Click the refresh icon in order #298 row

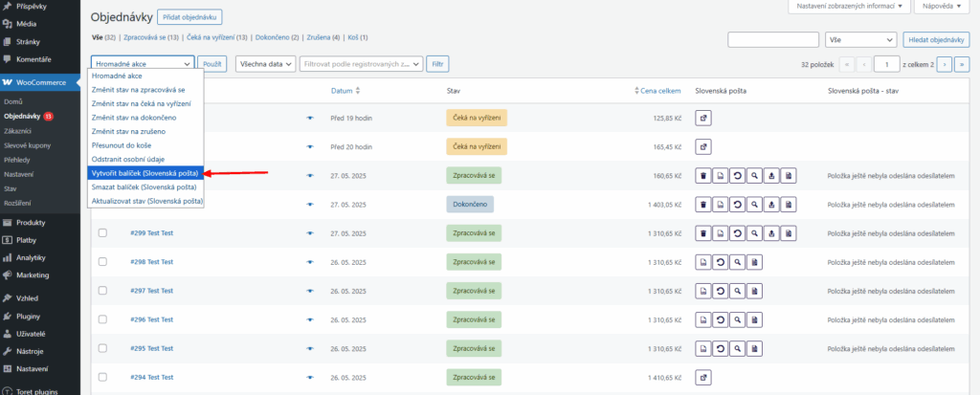720,262
